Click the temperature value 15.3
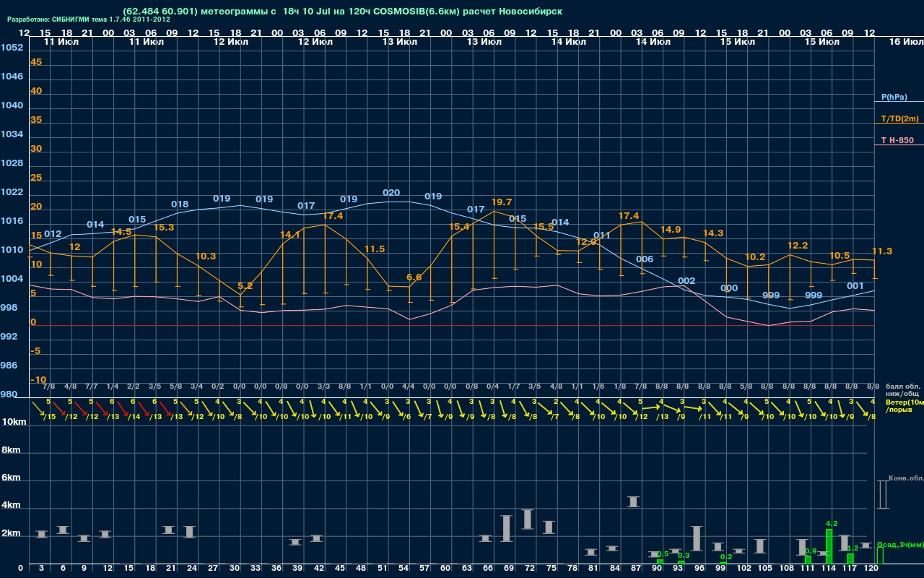The height and width of the screenshot is (578, 924). [164, 228]
